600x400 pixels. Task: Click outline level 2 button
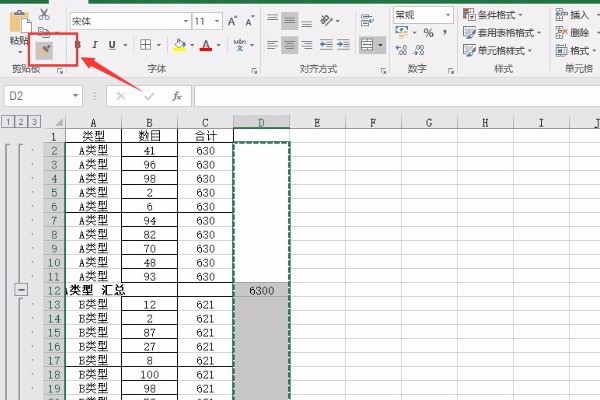19,121
